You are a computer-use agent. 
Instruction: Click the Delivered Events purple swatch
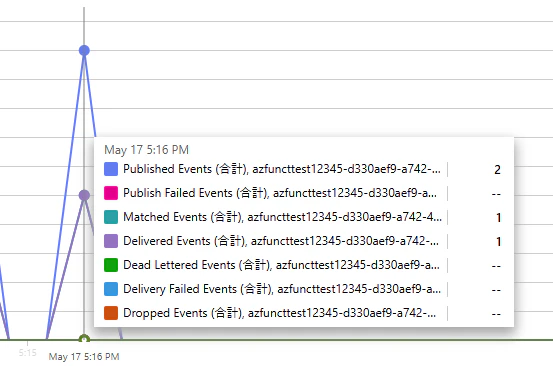(111, 241)
